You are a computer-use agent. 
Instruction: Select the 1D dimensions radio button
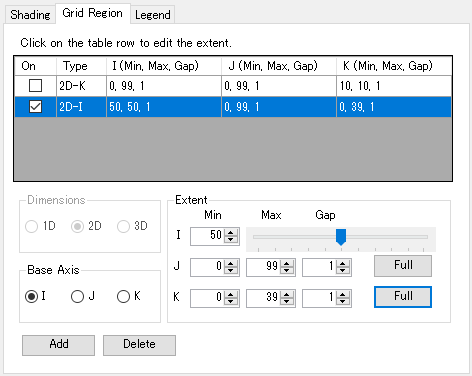(31, 226)
